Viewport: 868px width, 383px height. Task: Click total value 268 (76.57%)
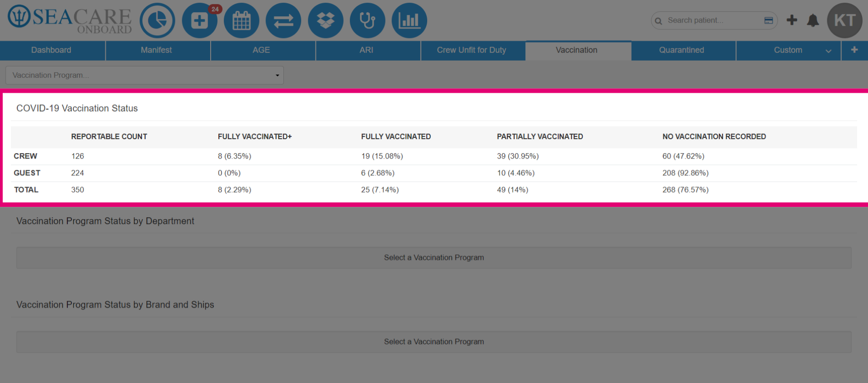(685, 190)
